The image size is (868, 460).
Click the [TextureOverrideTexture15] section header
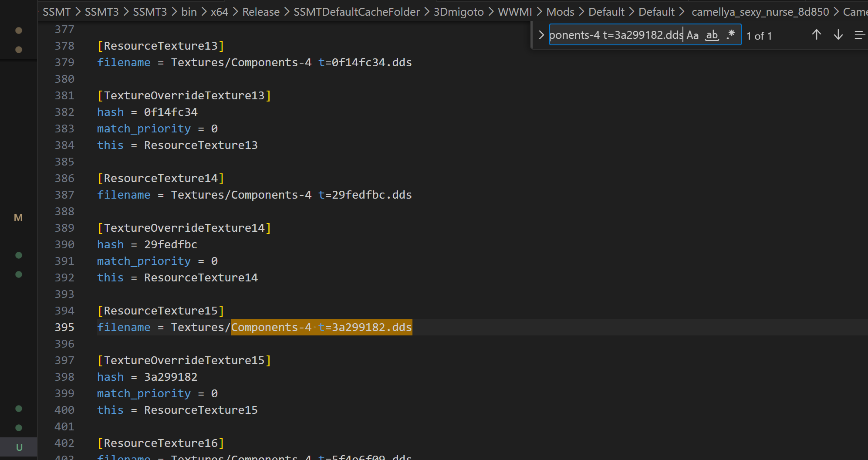click(x=184, y=360)
